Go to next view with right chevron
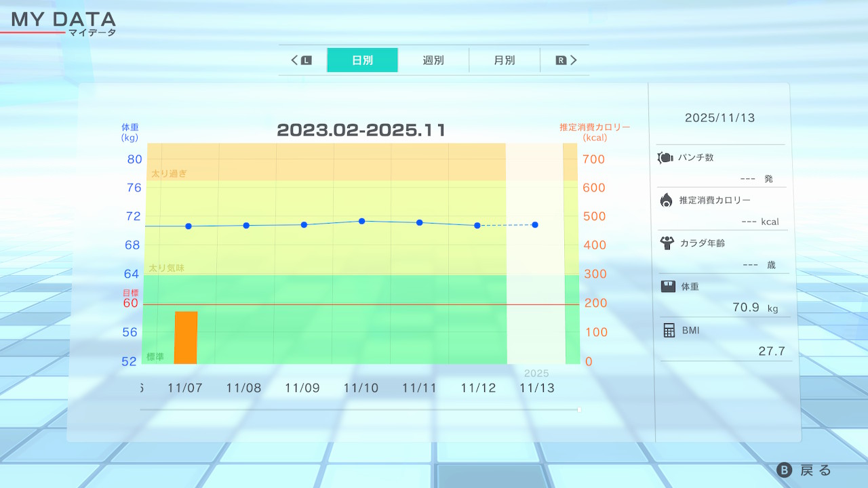Image resolution: width=868 pixels, height=488 pixels. (574, 60)
